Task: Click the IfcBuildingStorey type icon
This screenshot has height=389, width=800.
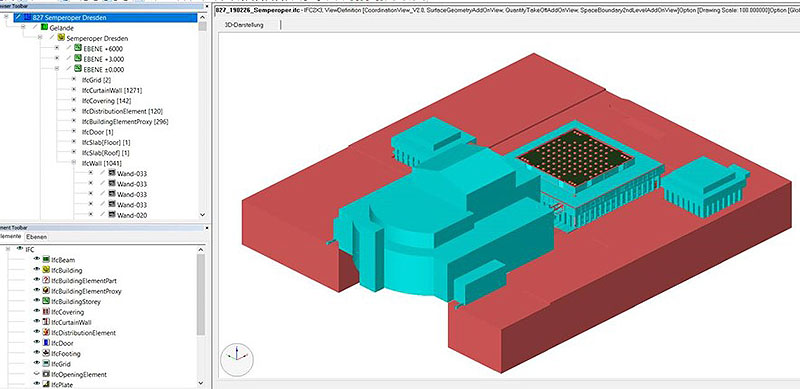Action: point(46,301)
